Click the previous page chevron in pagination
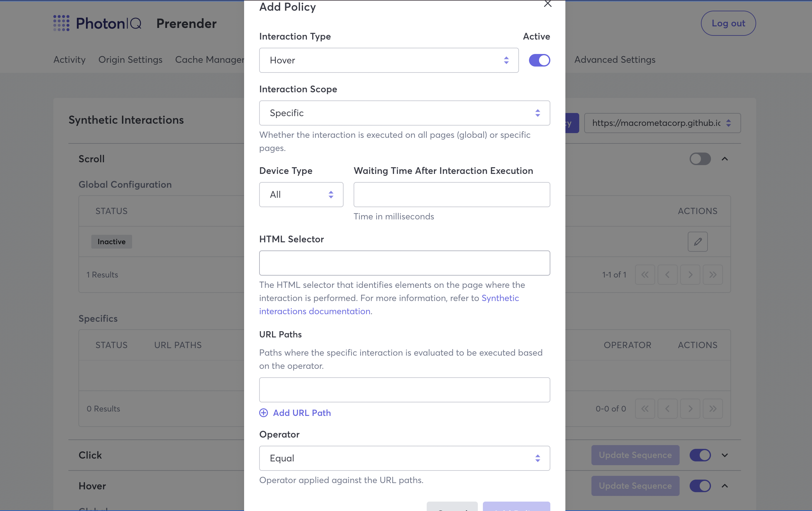This screenshot has height=511, width=812. 668,275
